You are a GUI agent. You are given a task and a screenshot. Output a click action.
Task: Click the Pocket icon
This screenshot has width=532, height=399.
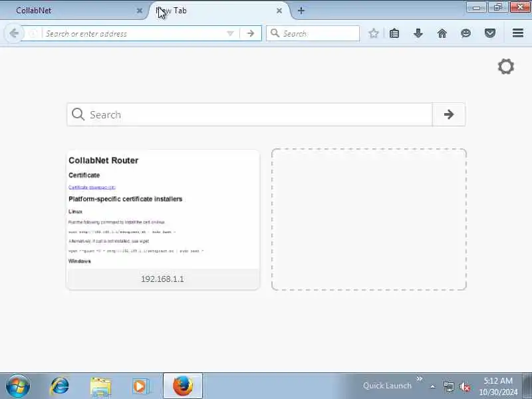(x=490, y=33)
